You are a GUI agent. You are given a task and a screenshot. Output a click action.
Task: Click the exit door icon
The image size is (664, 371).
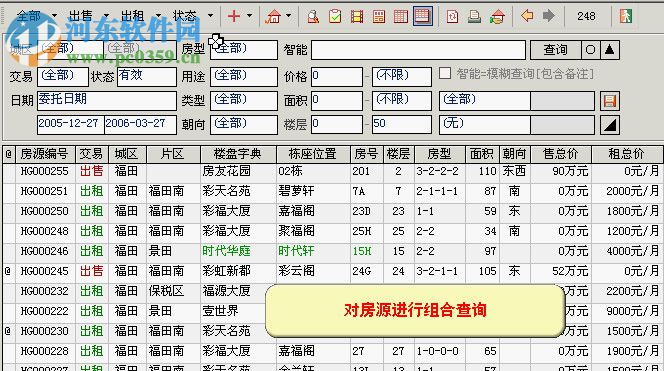625,16
